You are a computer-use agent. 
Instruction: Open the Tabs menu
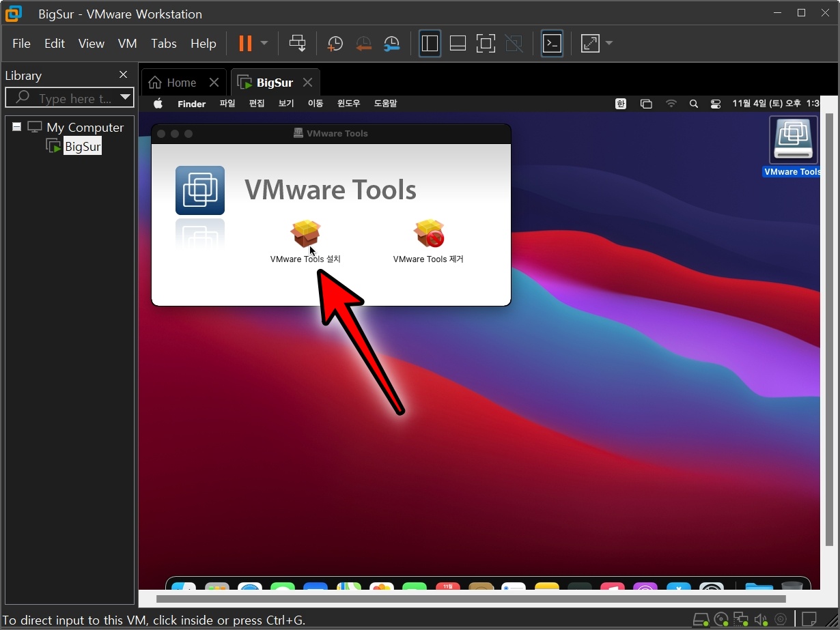pyautogui.click(x=164, y=43)
